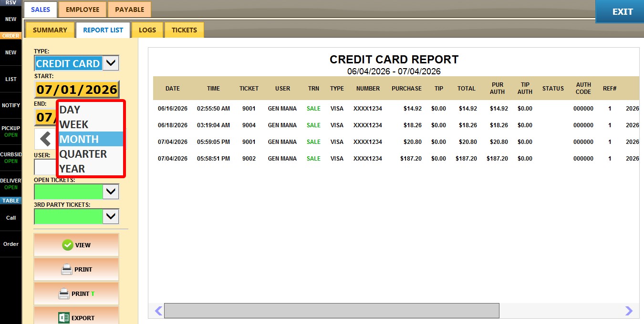Pick YEAR in the period list
Viewport: 644px width, 324px height.
(91, 169)
